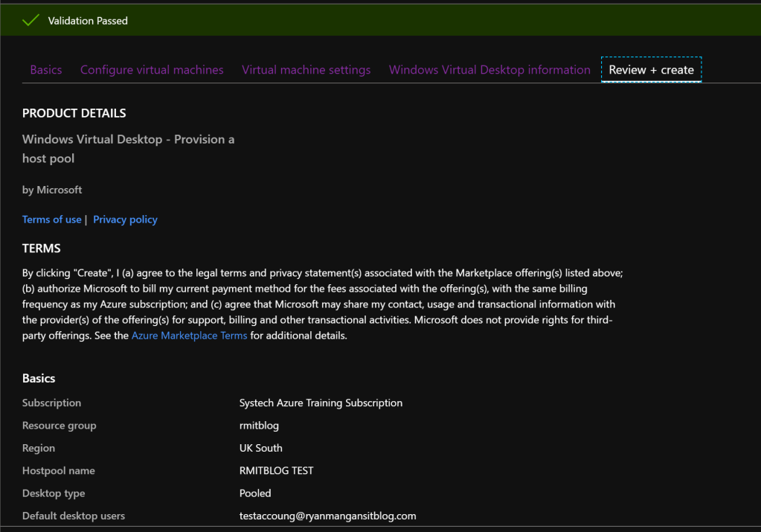This screenshot has height=532, width=761.
Task: Click the by Microsoft publisher text
Action: point(52,190)
